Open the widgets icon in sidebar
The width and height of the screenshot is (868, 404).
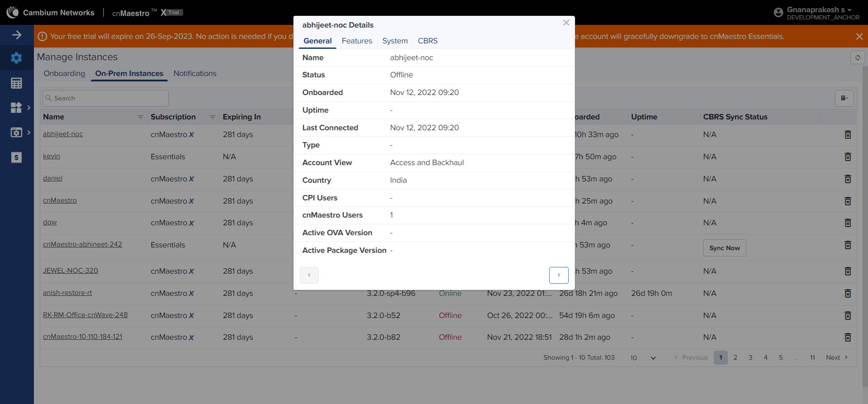16,107
